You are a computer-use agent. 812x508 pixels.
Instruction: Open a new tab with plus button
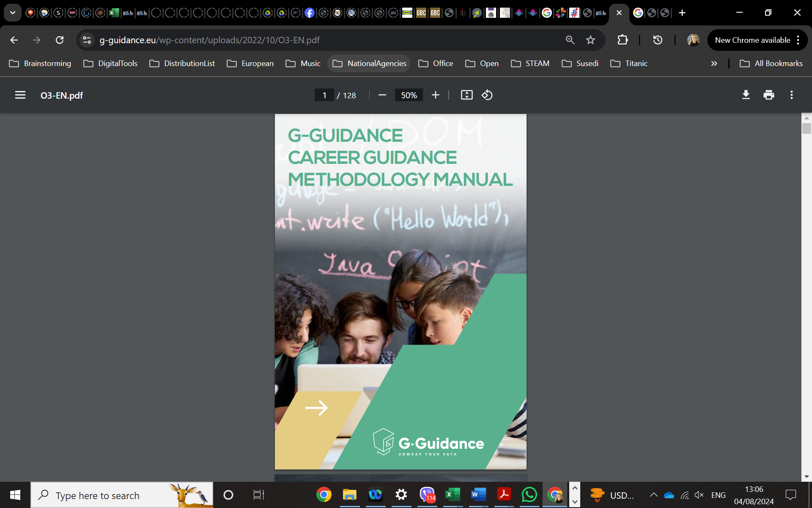pyautogui.click(x=682, y=13)
